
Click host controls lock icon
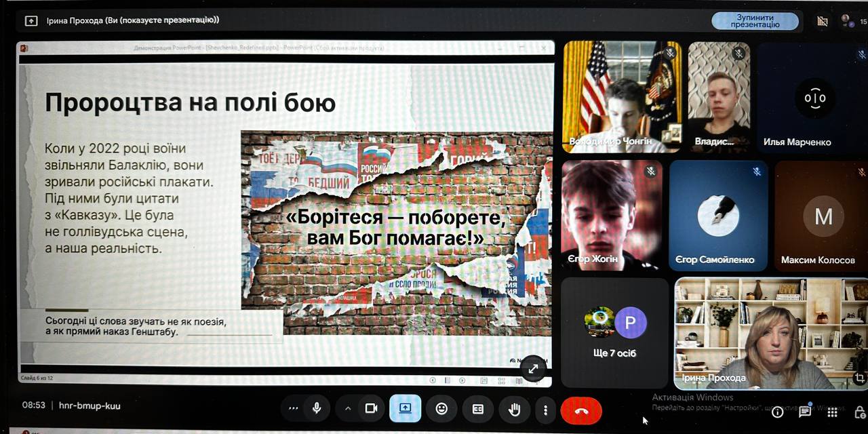859,412
